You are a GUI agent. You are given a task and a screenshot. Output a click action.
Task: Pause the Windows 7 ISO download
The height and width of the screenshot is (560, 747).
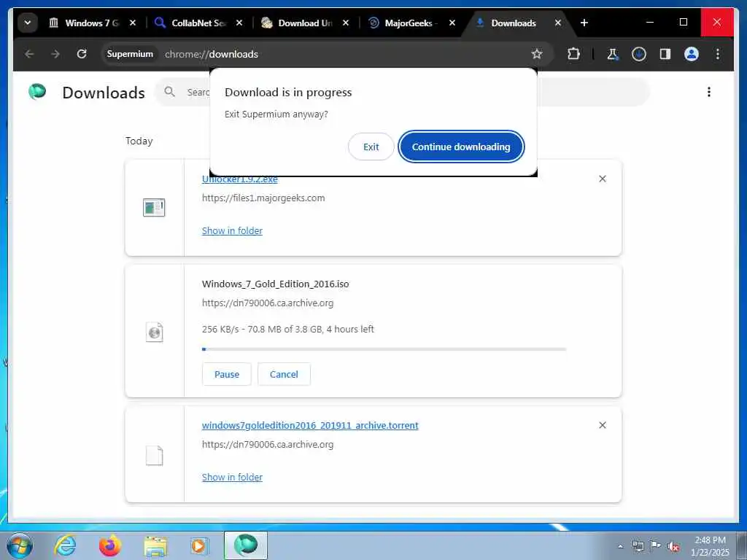point(227,374)
